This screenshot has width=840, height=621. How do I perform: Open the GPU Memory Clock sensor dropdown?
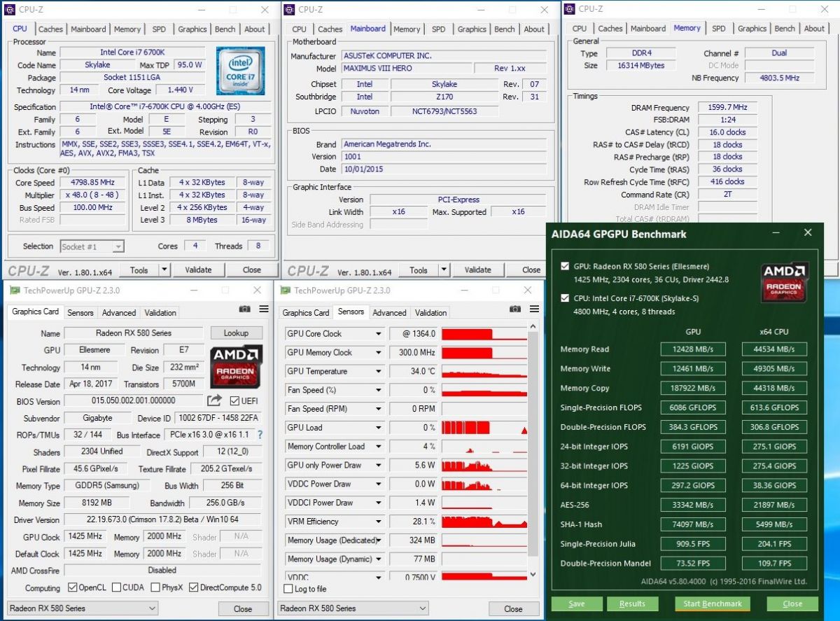pyautogui.click(x=379, y=353)
